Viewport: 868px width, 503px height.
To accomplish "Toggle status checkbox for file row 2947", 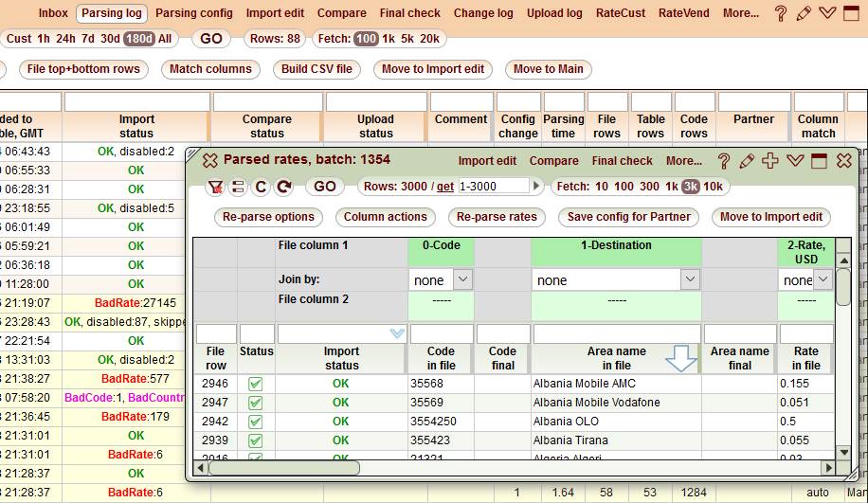I will [x=255, y=403].
